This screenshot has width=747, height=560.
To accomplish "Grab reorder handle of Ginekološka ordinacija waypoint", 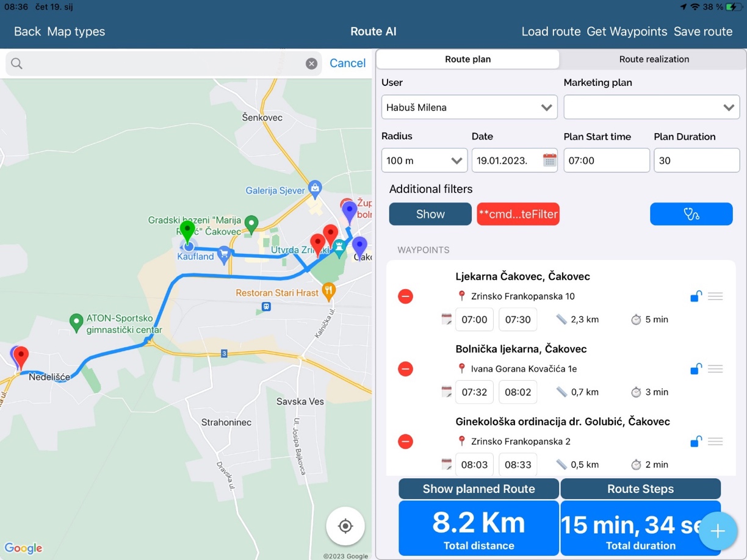I will [x=715, y=442].
